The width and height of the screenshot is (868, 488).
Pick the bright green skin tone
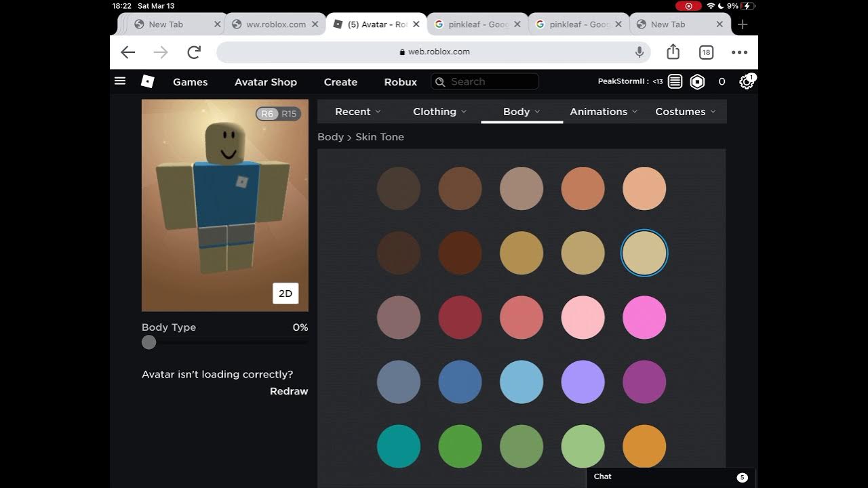[x=460, y=446]
